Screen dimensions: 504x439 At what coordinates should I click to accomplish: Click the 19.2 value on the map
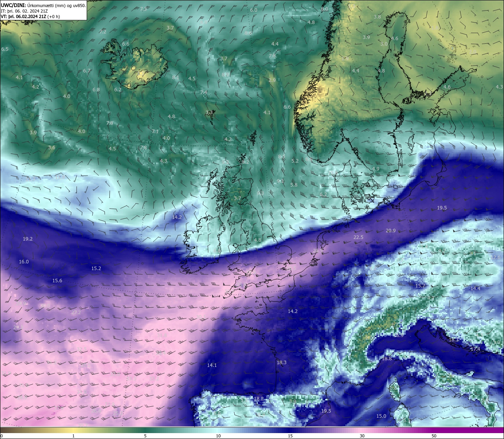[x=28, y=239]
